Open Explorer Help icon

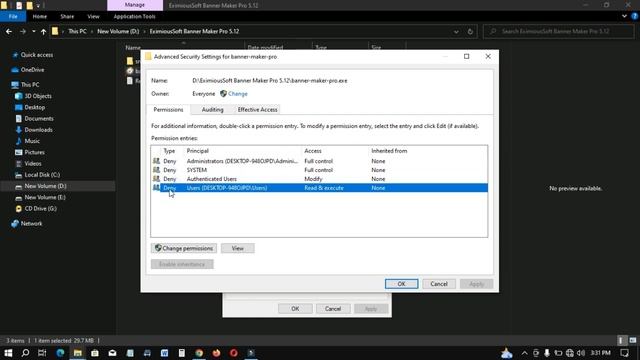634,17
